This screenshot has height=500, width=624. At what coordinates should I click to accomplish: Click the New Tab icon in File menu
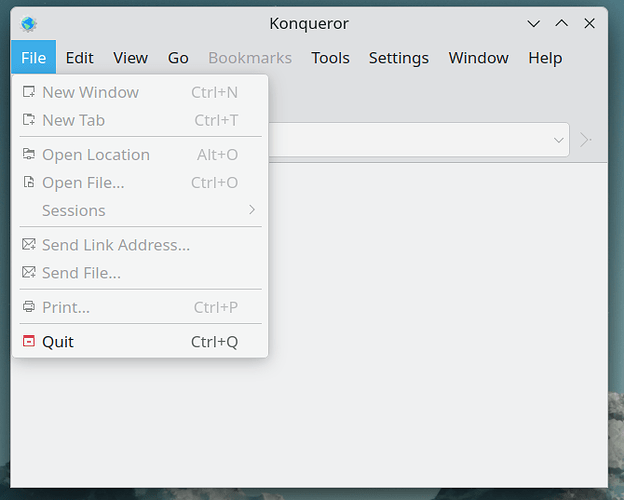(29, 120)
